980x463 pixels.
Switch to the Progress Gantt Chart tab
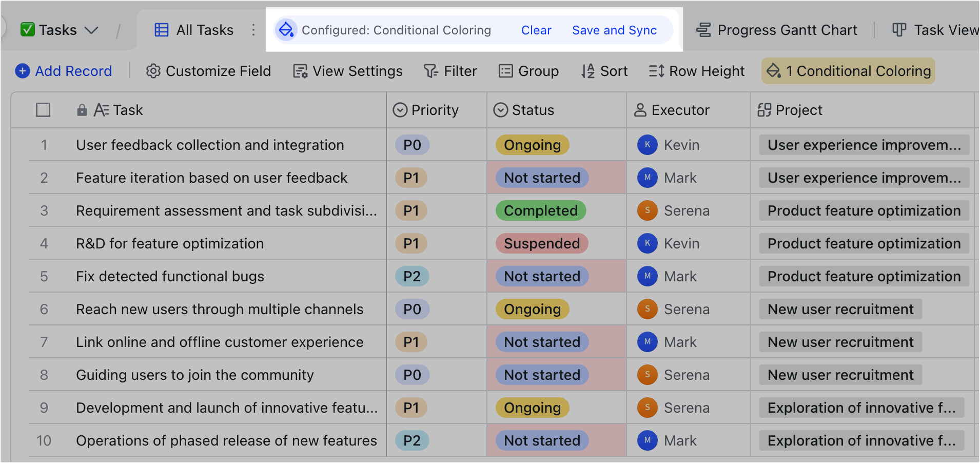776,30
